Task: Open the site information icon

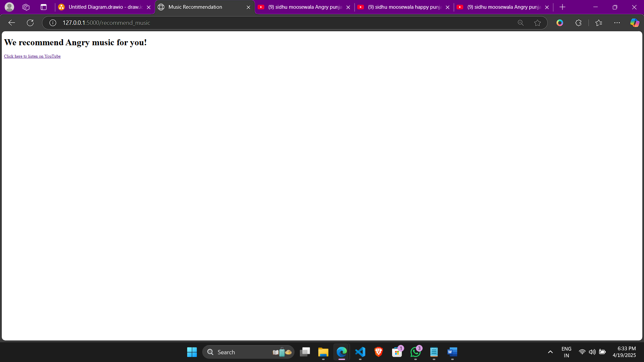Action: click(x=53, y=23)
